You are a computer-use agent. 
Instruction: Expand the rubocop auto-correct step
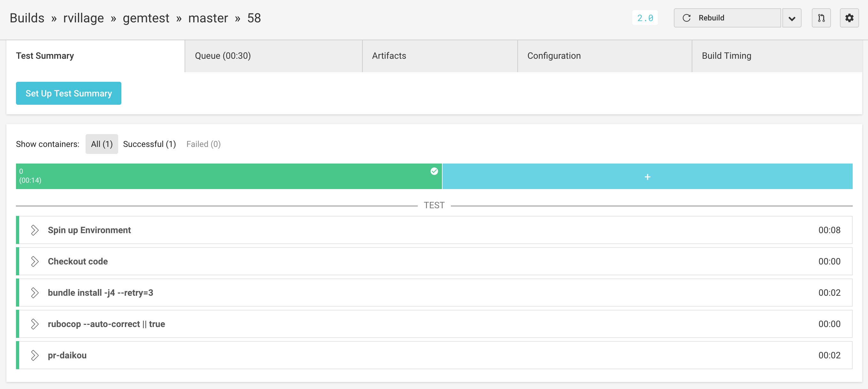click(34, 324)
